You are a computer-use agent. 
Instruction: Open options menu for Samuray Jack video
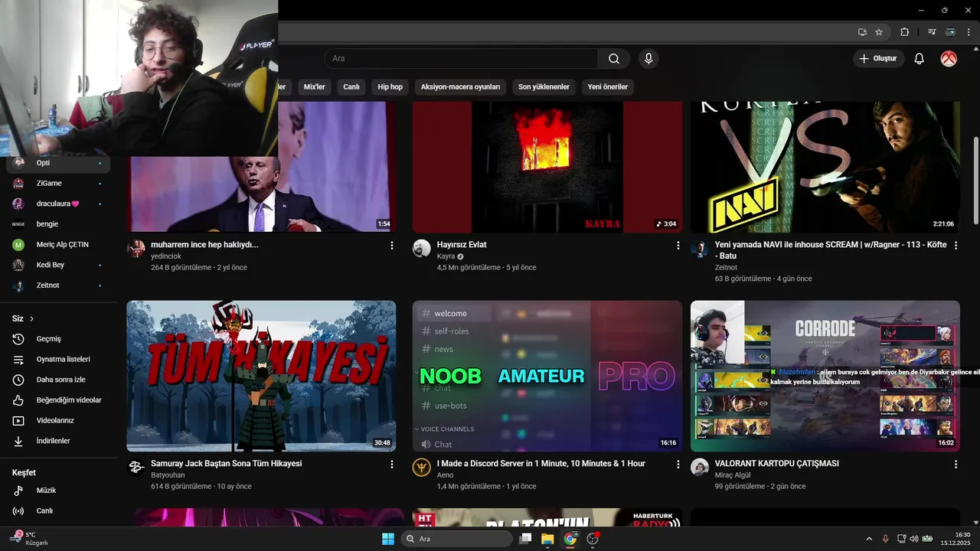(392, 465)
